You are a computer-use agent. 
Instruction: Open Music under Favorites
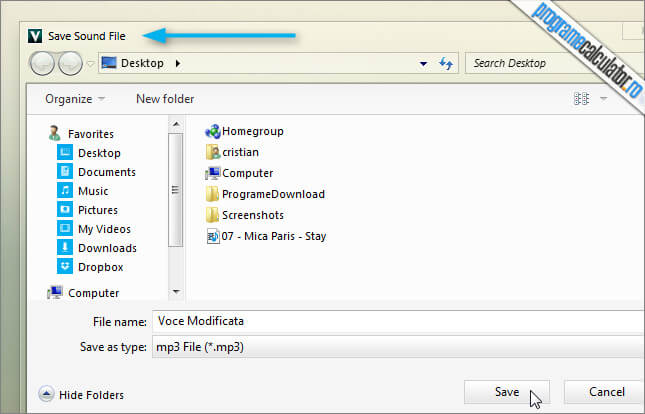coord(93,191)
